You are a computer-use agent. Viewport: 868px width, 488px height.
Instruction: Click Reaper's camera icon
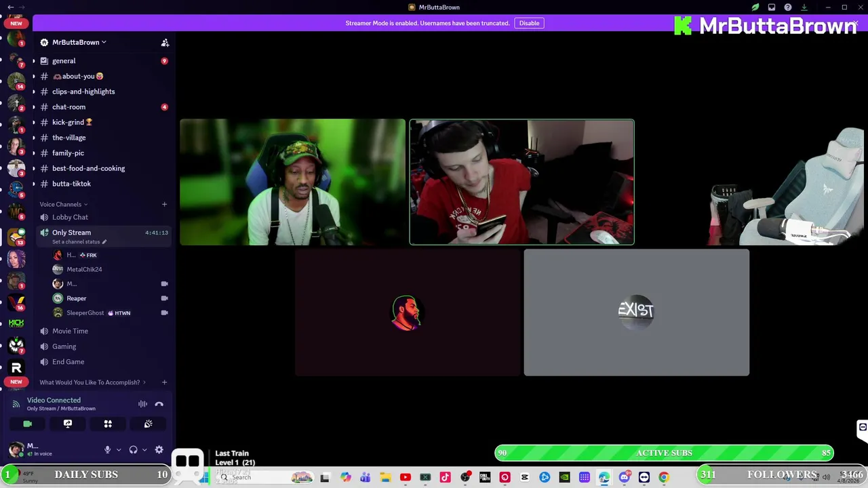point(164,298)
